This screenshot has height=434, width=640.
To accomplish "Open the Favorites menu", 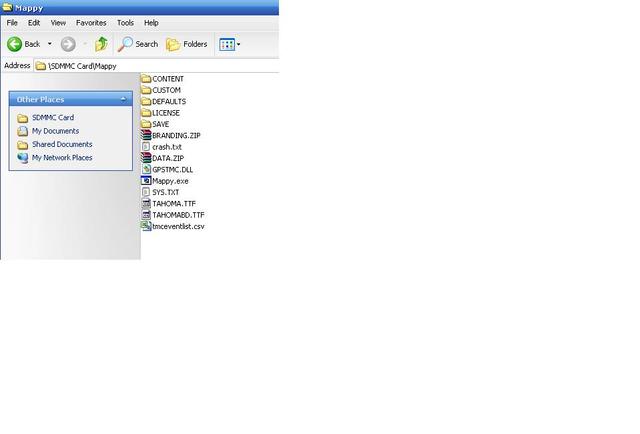I will 91,23.
